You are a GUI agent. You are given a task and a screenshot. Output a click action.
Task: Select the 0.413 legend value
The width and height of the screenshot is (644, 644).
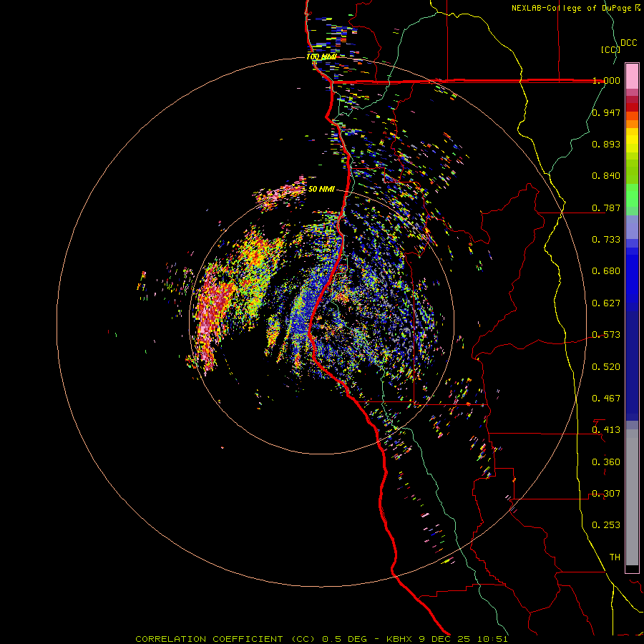(x=606, y=430)
